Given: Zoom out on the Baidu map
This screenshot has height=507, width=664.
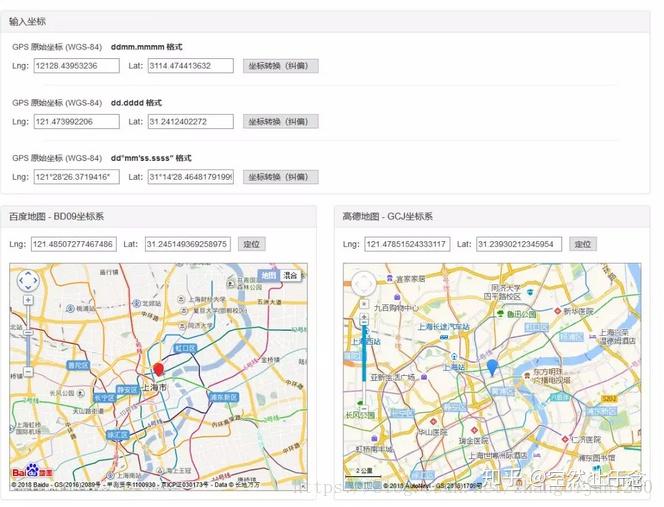Looking at the screenshot, I should click(x=28, y=371).
